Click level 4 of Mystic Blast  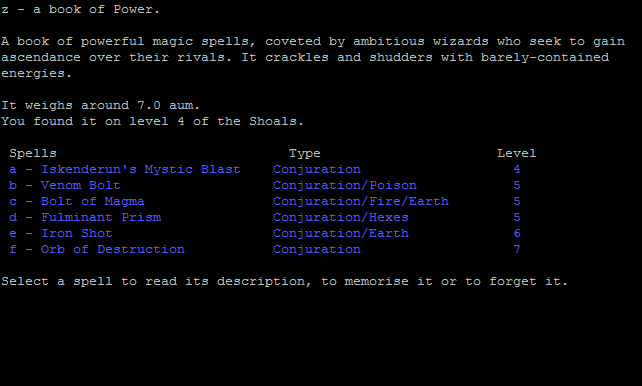point(517,169)
